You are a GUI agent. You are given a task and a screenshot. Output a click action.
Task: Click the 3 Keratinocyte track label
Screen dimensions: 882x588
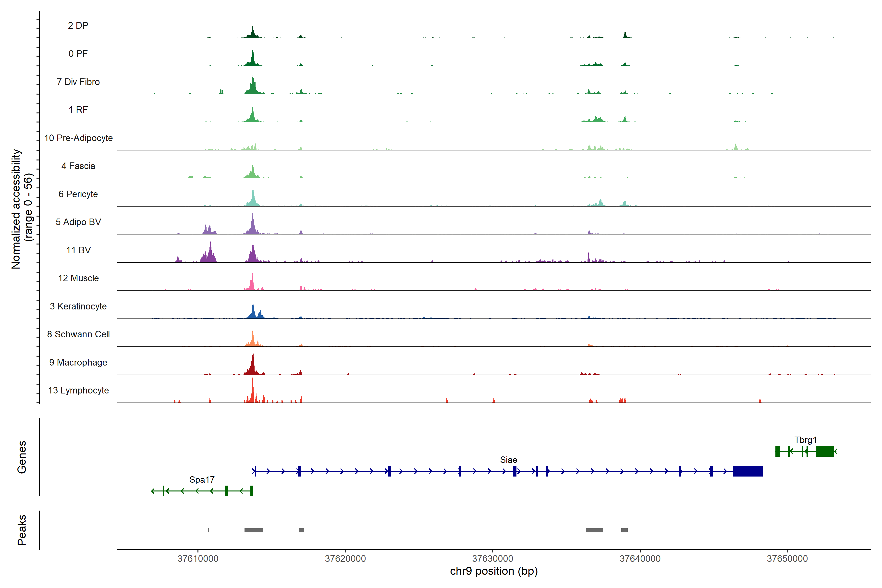[x=78, y=306]
